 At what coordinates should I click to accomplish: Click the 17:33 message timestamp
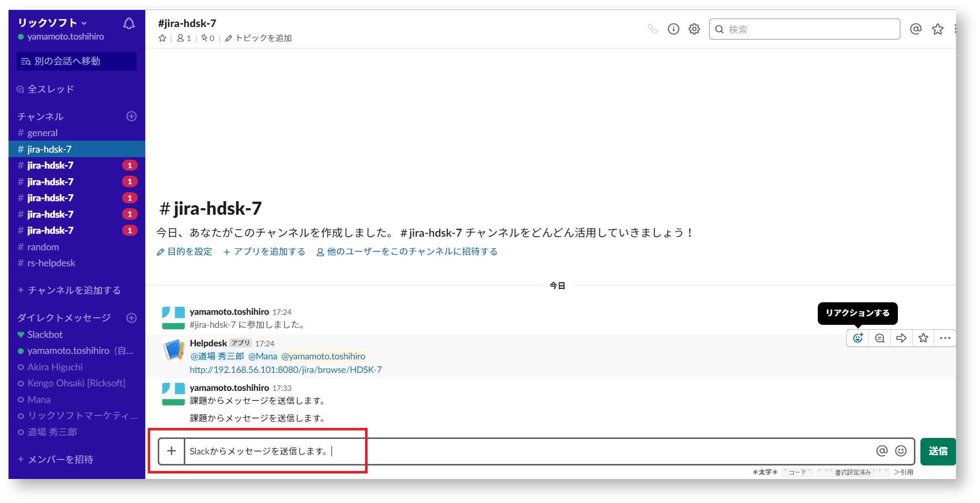(x=282, y=388)
